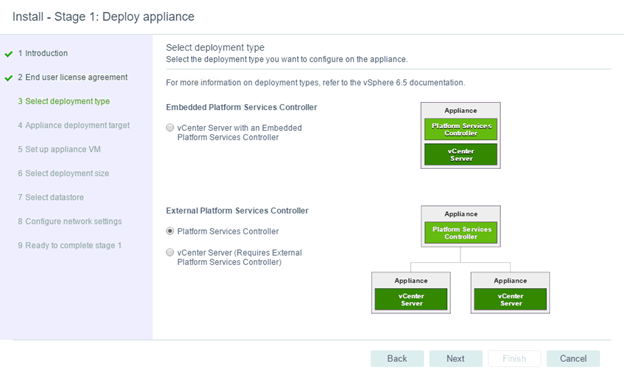Screen dimensions: 624x377
Task: Click the Platform Services Controller block in embedded diagram
Action: 461,129
